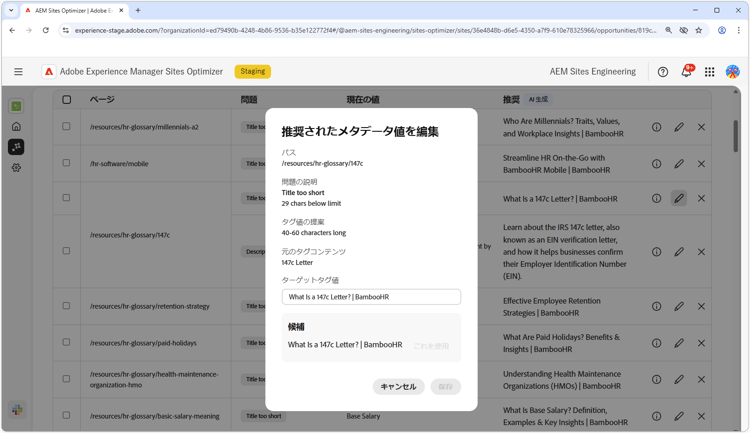Click the Adobe logo icon
Screen dimensions: 750x433
pos(49,71)
